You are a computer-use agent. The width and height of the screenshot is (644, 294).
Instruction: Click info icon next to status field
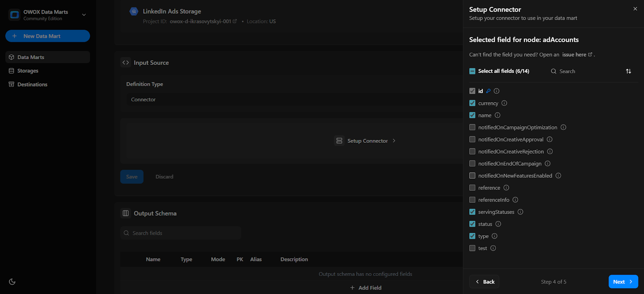tap(498, 224)
